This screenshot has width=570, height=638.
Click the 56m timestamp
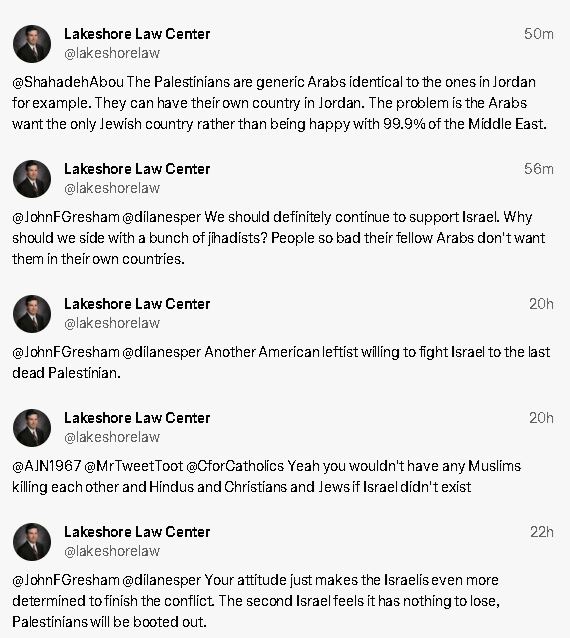click(539, 169)
